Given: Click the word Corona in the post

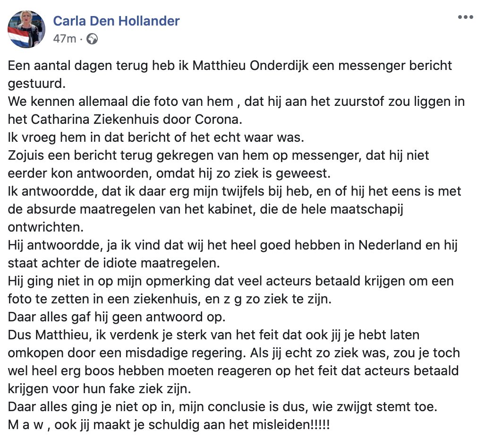Looking at the screenshot, I should [218, 120].
